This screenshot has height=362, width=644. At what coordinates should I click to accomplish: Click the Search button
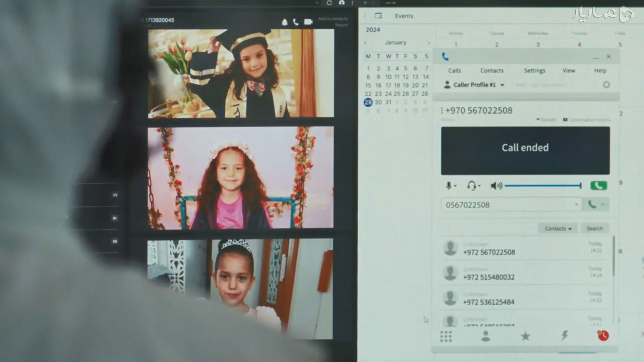(x=594, y=228)
